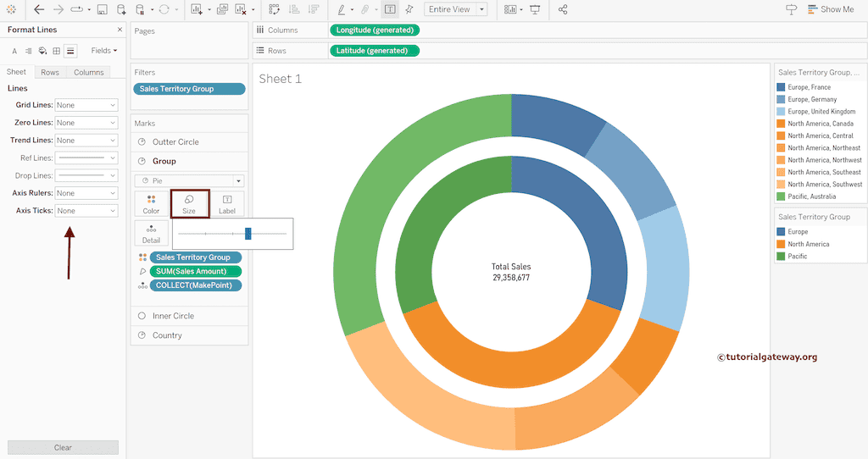This screenshot has height=459, width=868.
Task: Click the Pacific legend color swatch
Action: (781, 256)
